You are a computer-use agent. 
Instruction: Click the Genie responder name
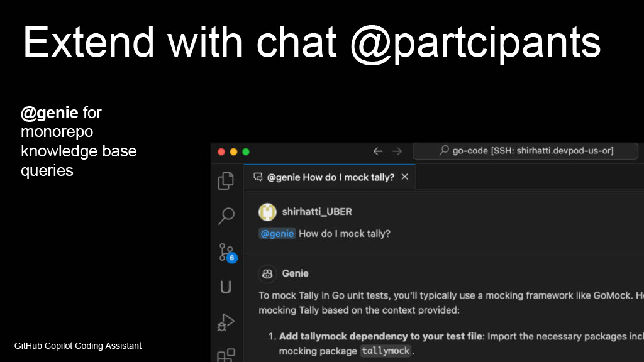(x=295, y=273)
